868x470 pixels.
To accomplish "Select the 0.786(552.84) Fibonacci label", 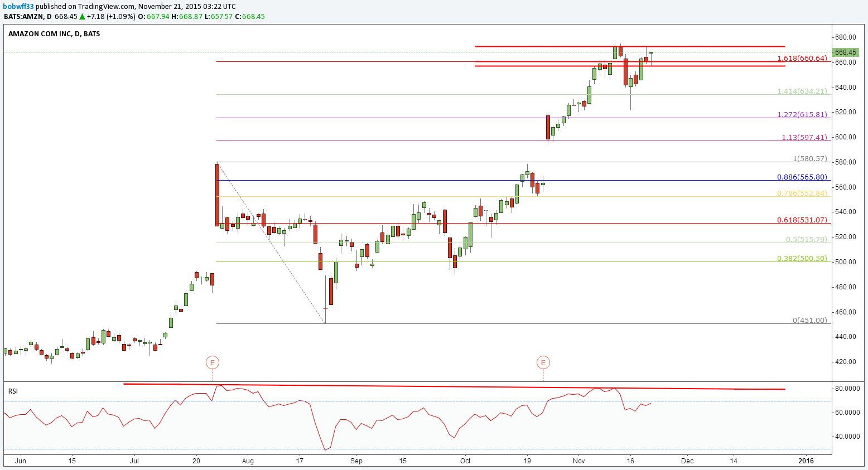I will (802, 193).
